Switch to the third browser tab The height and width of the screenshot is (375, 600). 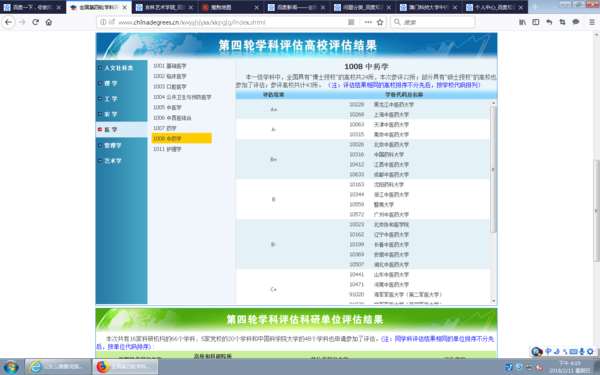[x=165, y=7]
